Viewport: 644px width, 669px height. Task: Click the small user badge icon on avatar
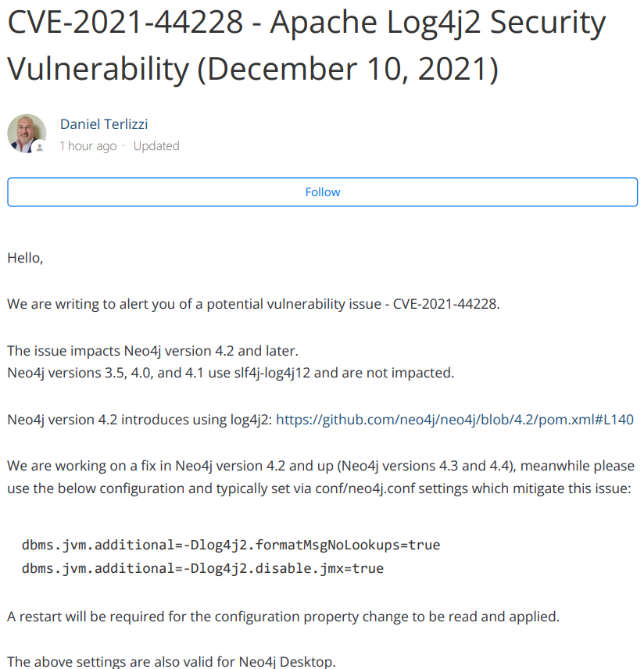point(39,147)
